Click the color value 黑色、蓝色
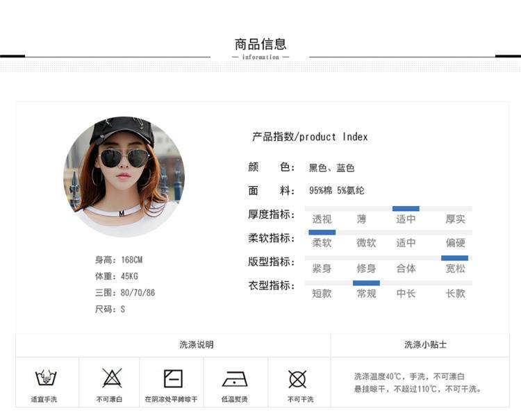Screen dimensions: 521x420 pos(331,168)
